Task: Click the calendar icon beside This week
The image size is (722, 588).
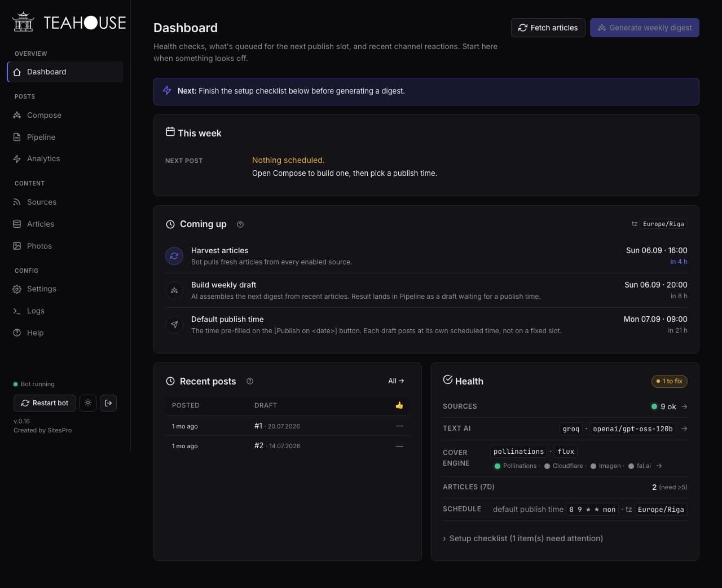Action: point(170,132)
